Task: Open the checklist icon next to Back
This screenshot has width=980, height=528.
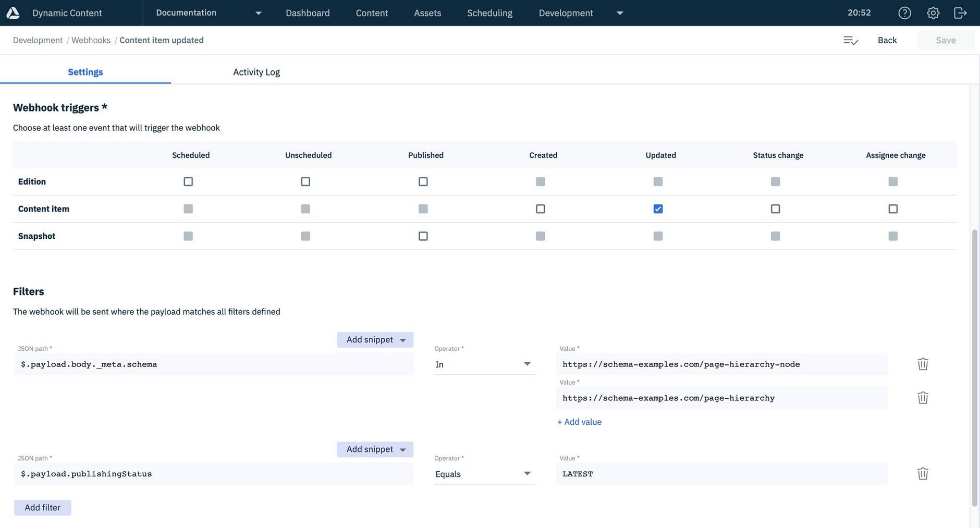Action: (x=851, y=40)
